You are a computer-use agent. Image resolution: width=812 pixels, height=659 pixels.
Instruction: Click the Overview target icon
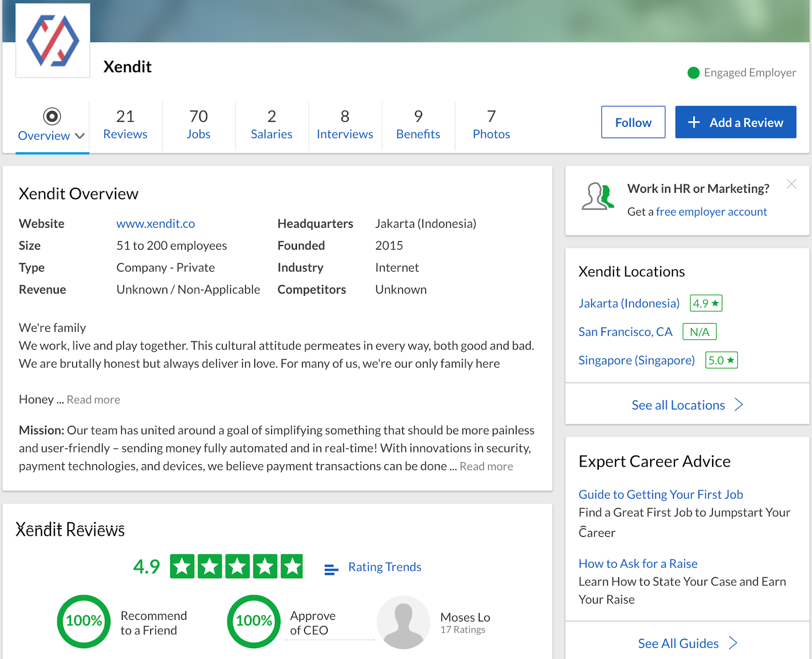[x=52, y=116]
